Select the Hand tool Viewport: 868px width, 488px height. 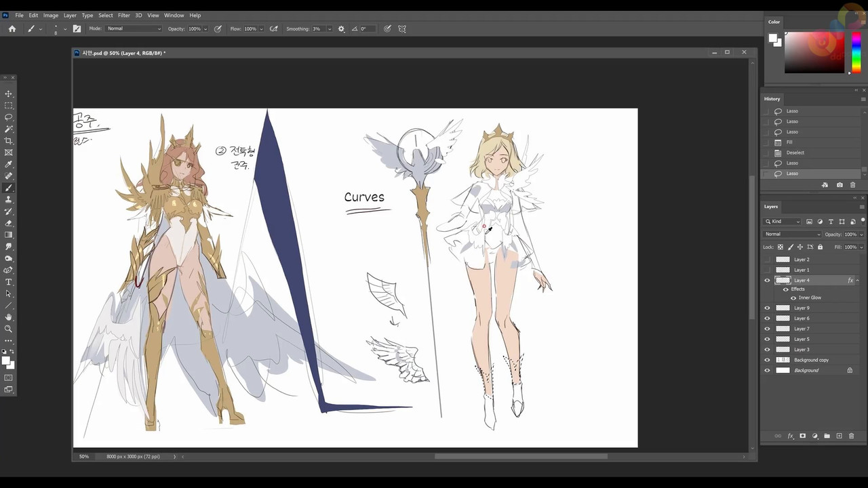[x=9, y=317]
